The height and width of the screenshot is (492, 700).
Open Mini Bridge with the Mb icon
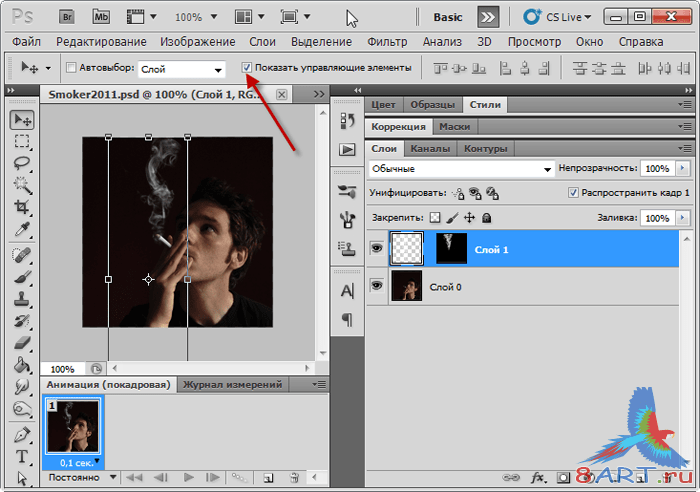[101, 17]
